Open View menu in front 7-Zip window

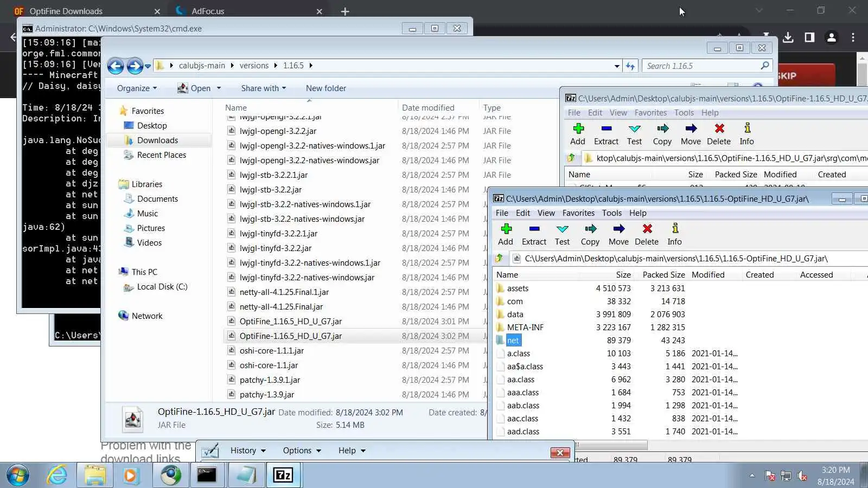tap(546, 213)
